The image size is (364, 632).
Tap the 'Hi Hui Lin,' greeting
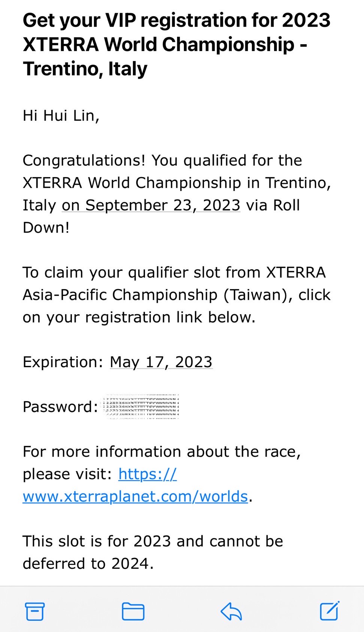[x=61, y=115]
